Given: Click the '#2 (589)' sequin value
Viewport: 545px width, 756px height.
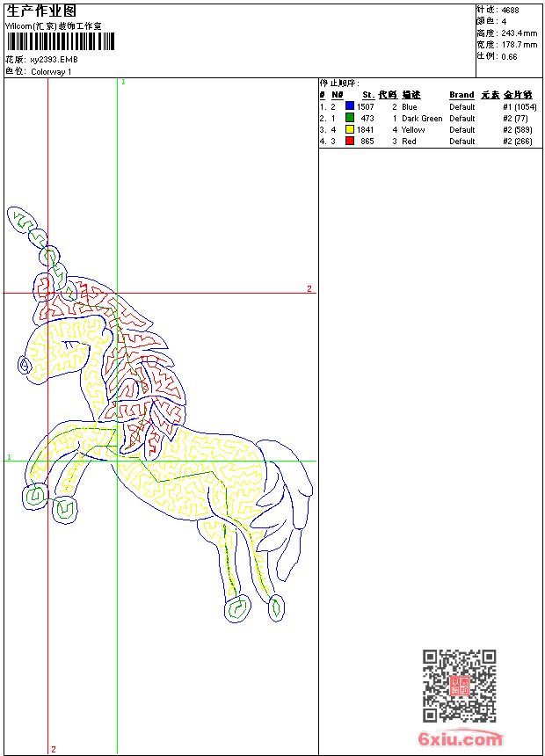Looking at the screenshot, I should [517, 130].
